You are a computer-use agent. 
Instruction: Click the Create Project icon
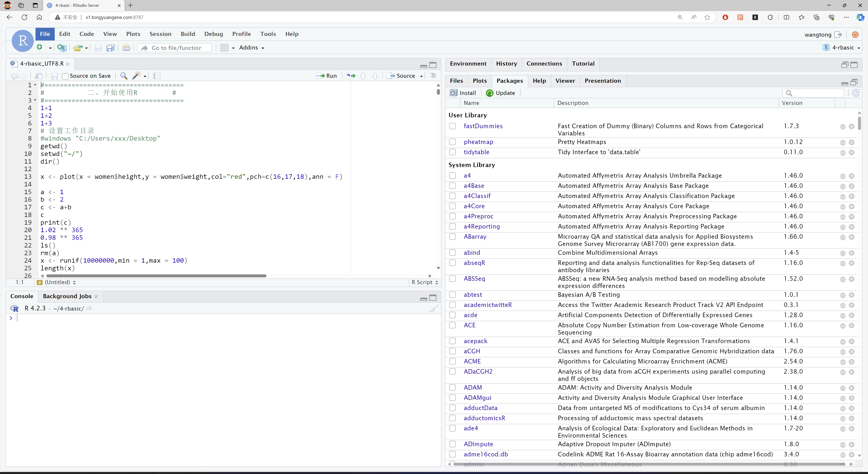coord(62,48)
